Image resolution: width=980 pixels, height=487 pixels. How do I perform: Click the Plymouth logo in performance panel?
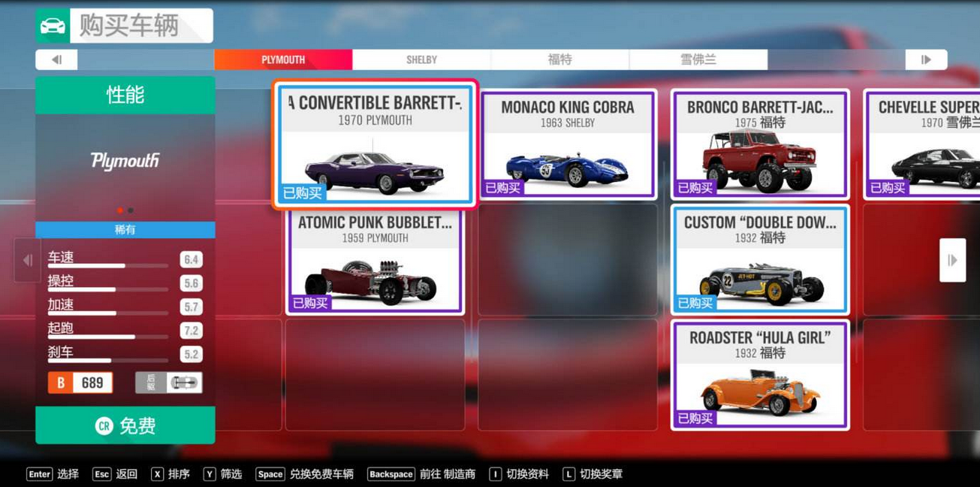coord(125,161)
